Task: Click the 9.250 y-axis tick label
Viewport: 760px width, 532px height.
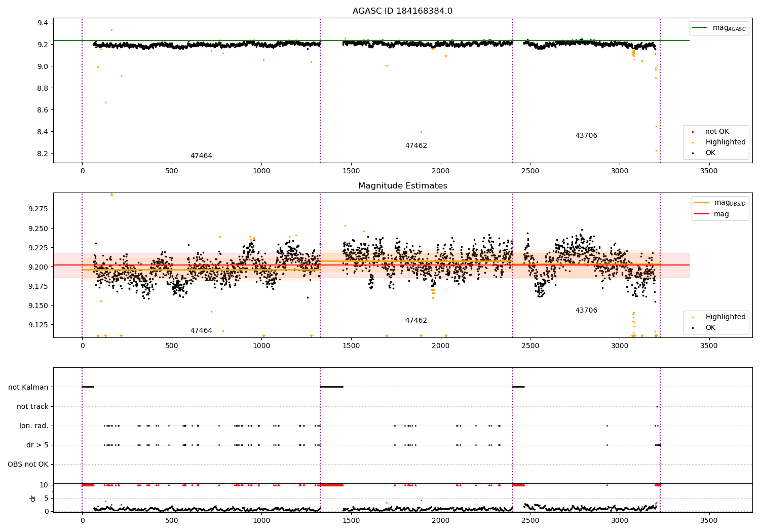Action: [x=38, y=229]
